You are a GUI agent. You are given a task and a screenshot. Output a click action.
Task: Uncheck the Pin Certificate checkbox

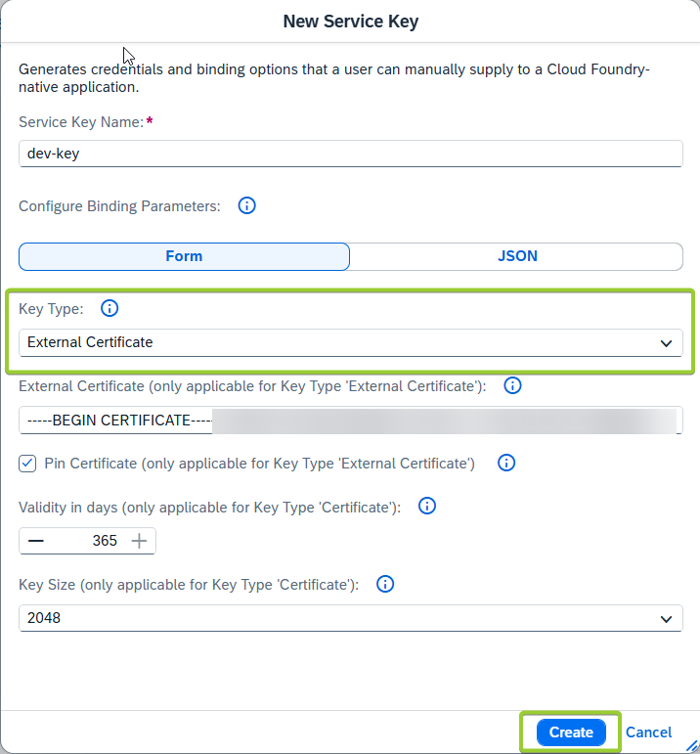(28, 463)
